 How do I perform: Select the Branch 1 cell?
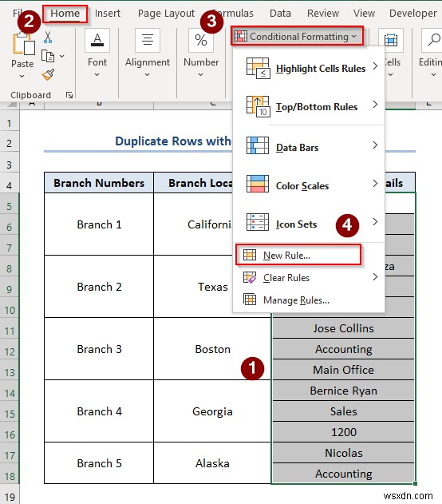tap(99, 224)
